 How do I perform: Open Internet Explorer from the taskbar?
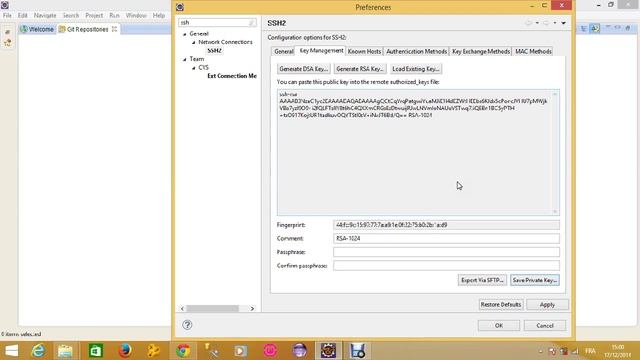(38, 351)
